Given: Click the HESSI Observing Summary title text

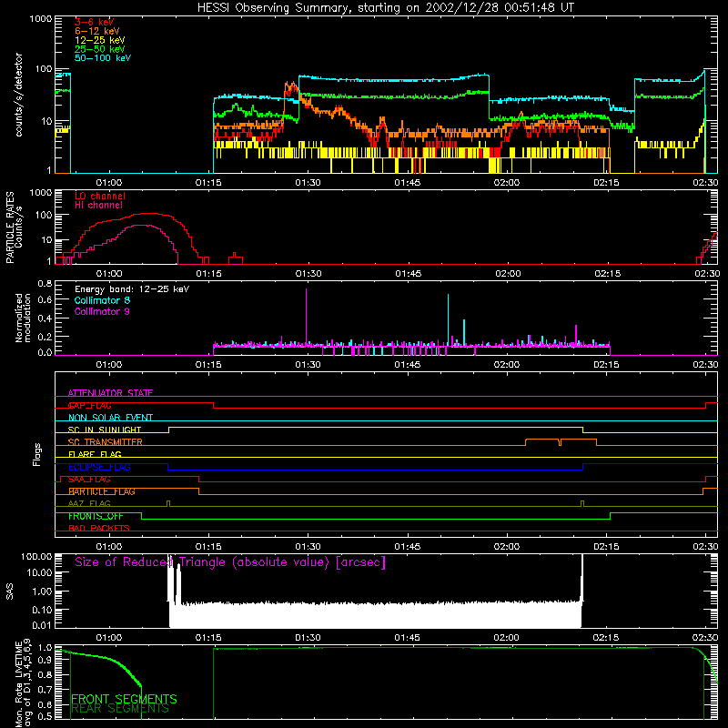Looking at the screenshot, I should tap(385, 8).
